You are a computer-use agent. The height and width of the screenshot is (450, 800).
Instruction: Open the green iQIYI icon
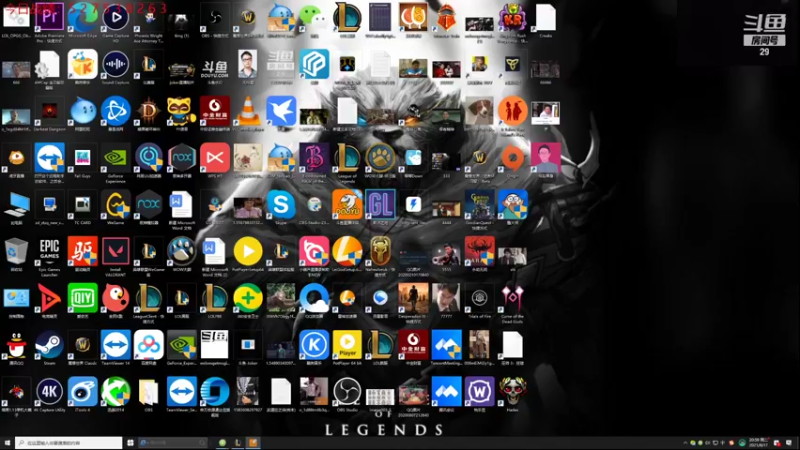point(83,298)
